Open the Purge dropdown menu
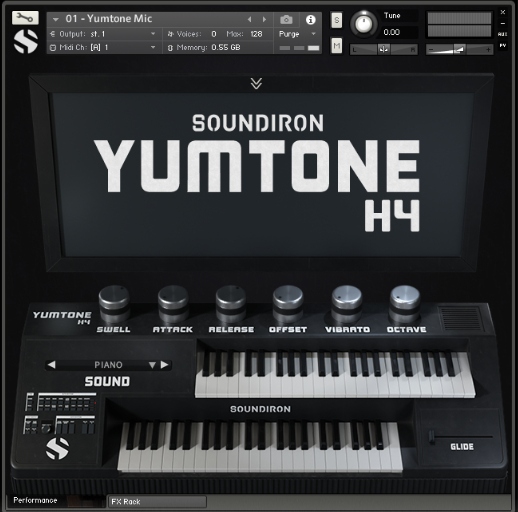 tap(297, 34)
